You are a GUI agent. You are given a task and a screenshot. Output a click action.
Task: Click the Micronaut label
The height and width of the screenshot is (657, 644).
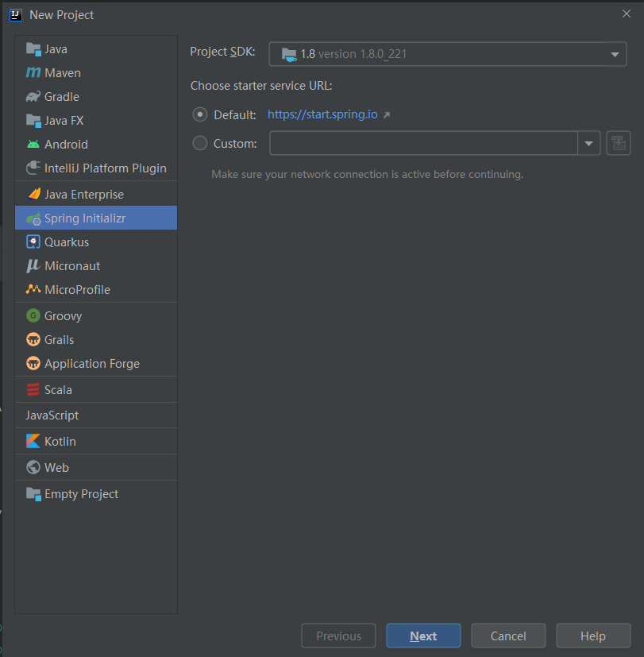point(72,266)
